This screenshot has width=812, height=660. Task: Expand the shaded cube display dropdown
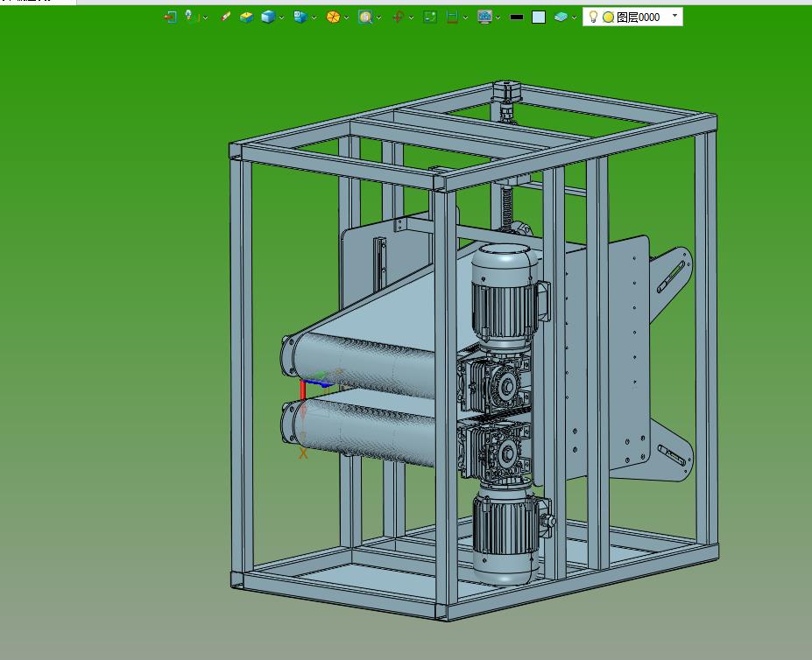click(x=282, y=18)
